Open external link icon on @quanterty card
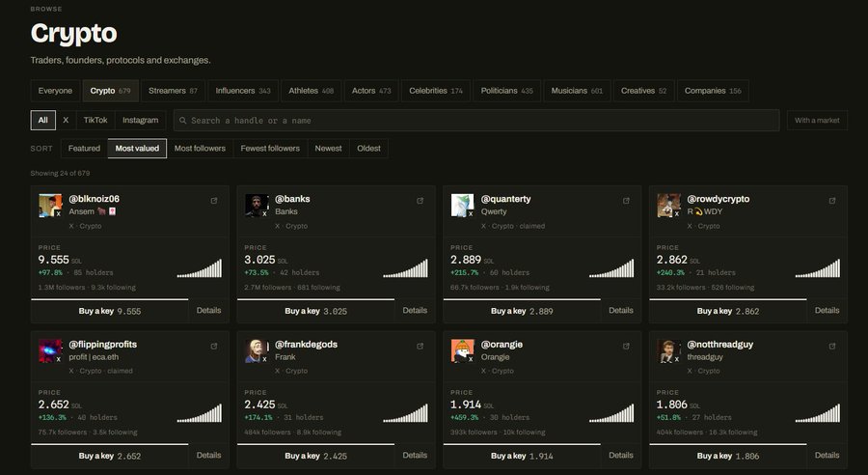Viewport: 868px width, 475px height. tap(626, 201)
